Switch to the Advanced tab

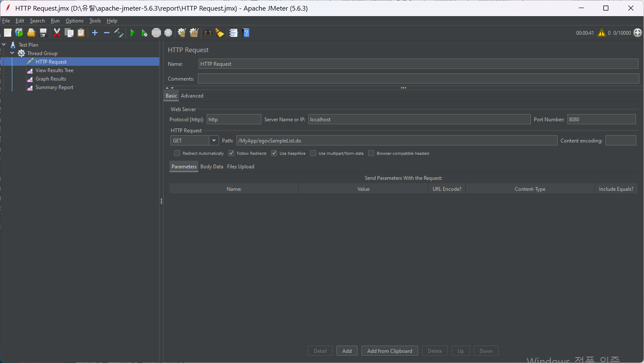[x=192, y=96]
